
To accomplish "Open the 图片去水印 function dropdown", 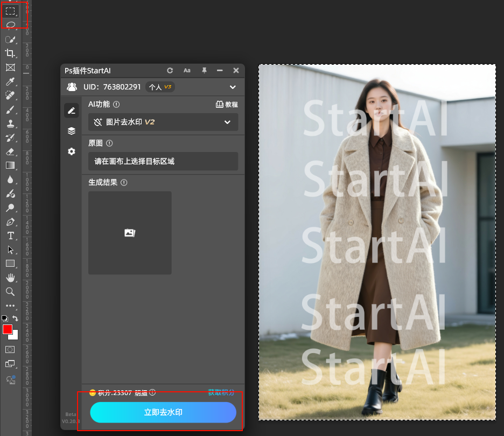I will click(x=163, y=122).
